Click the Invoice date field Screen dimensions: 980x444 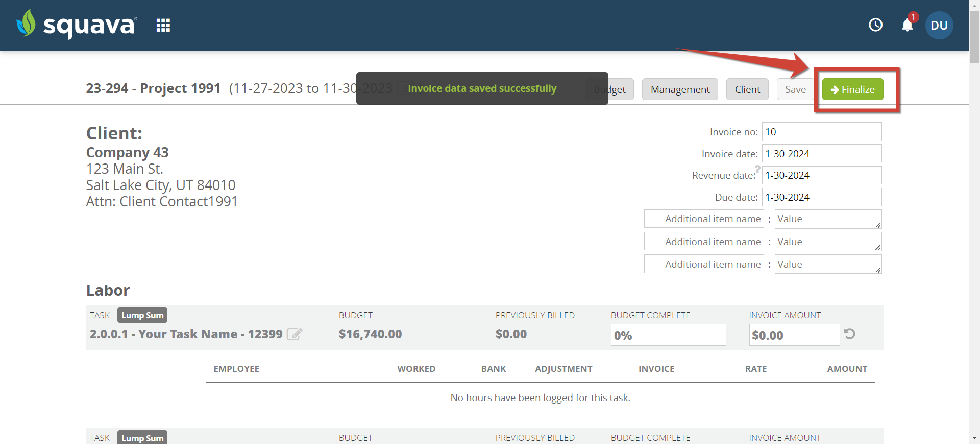(822, 154)
